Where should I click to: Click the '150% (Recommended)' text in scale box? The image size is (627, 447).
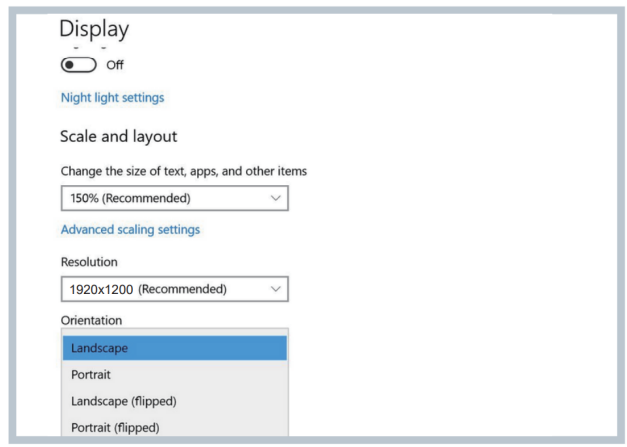tap(130, 198)
